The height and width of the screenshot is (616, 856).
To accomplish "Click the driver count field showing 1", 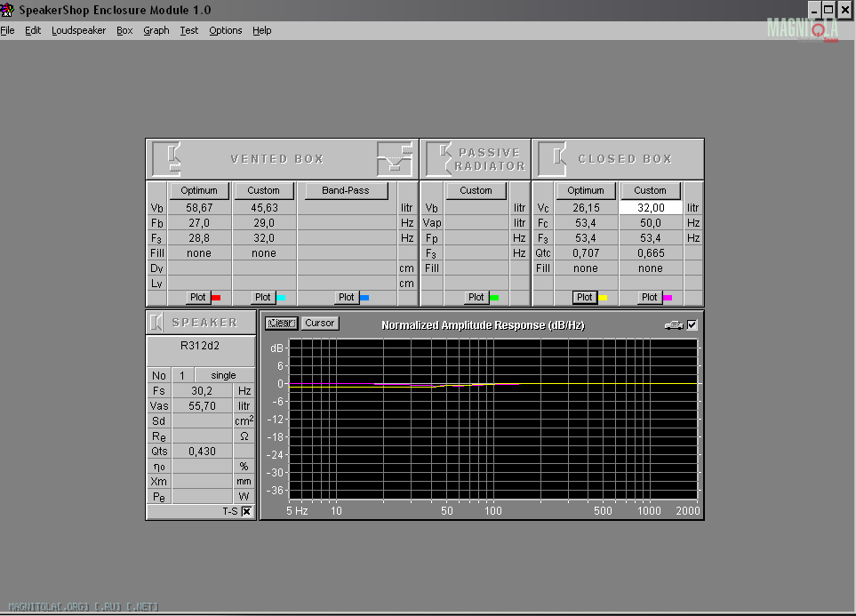I will tap(182, 376).
